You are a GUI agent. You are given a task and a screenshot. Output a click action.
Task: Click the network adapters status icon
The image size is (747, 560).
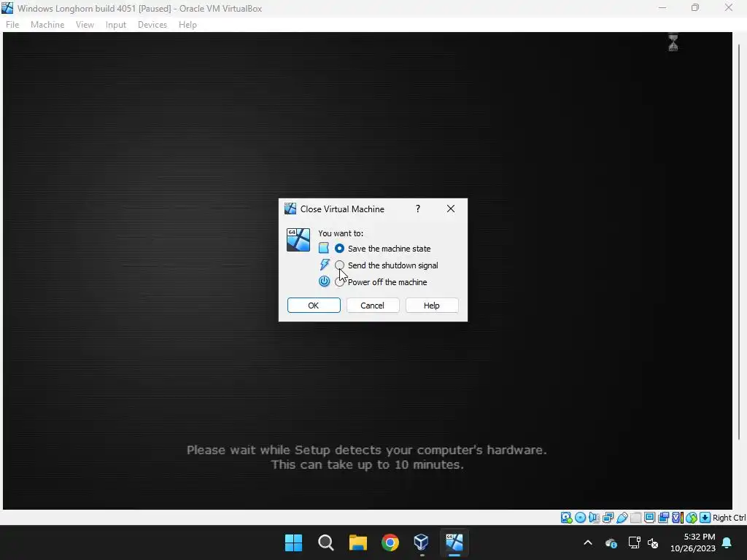[608, 518]
